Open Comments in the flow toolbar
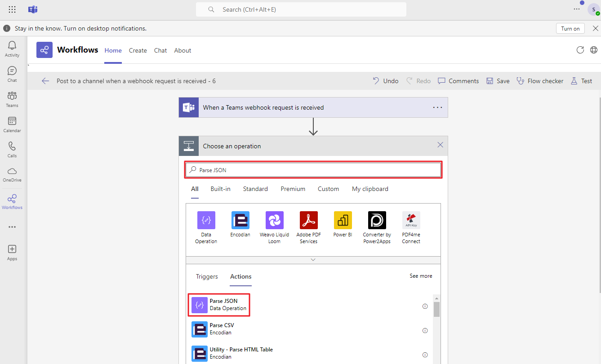 pos(459,81)
